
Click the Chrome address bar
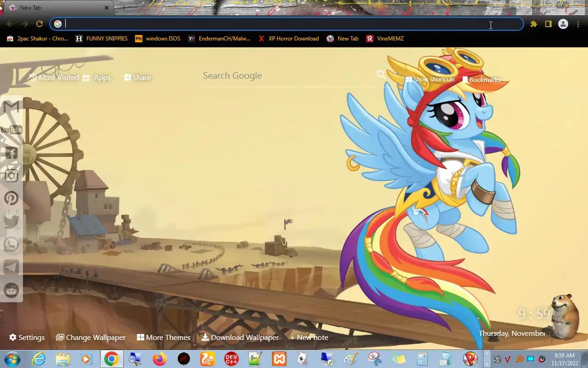click(x=287, y=24)
